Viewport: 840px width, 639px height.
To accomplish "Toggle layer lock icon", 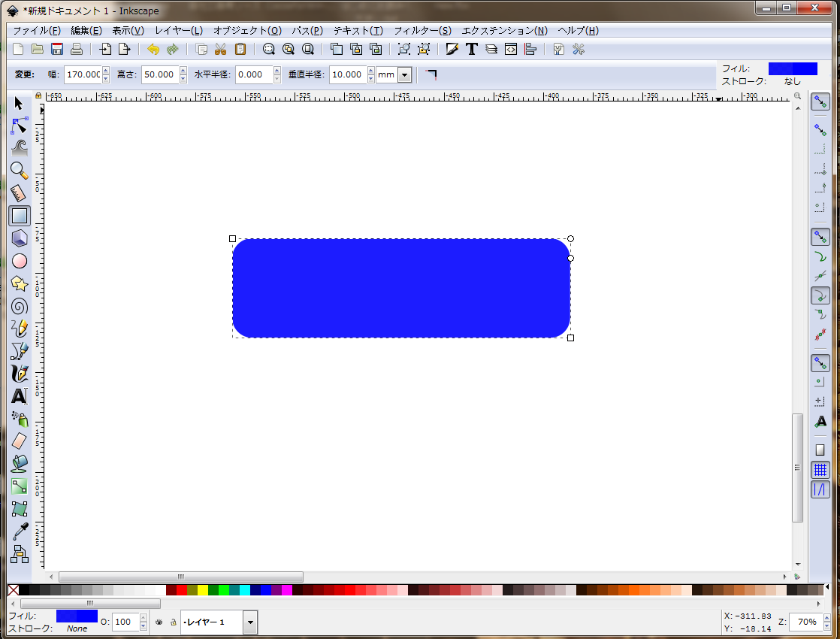I will (173, 622).
